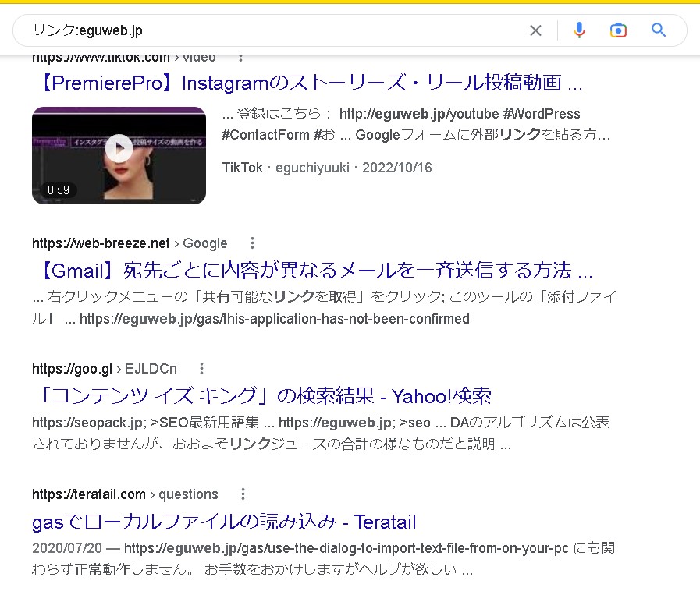Start voice search with the microphone icon
700x609 pixels.
[579, 30]
